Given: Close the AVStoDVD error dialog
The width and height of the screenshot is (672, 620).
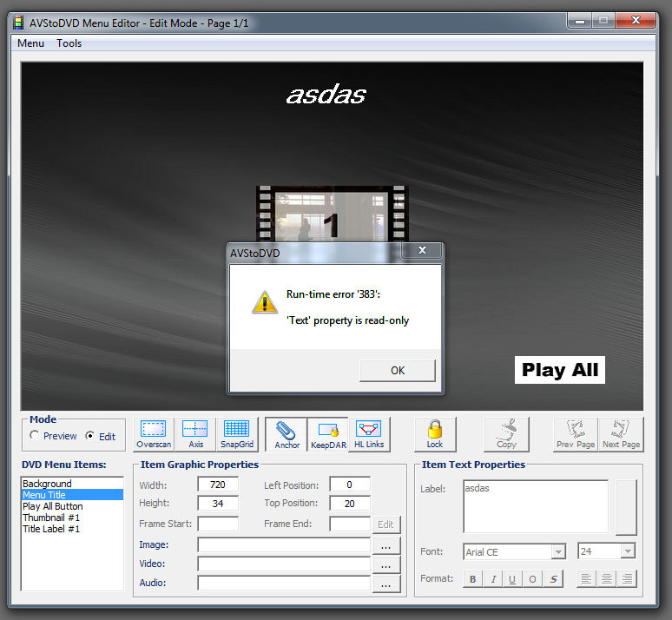Looking at the screenshot, I should pos(422,250).
